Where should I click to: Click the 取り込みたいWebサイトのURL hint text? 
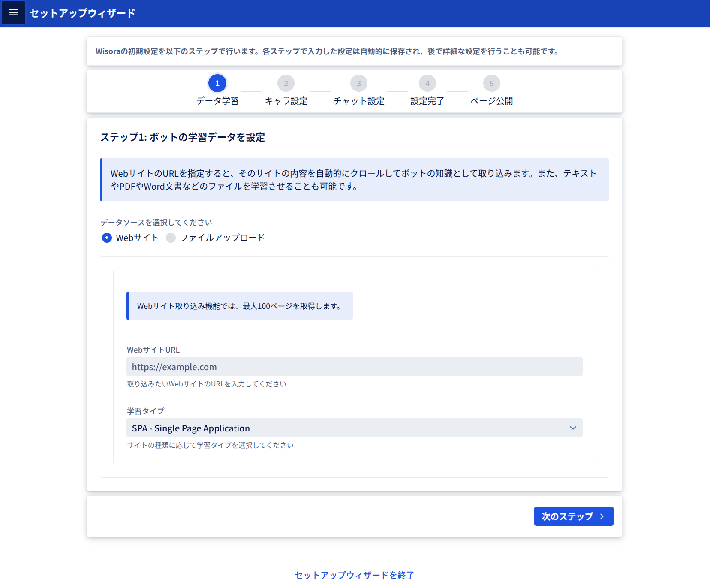tap(207, 384)
